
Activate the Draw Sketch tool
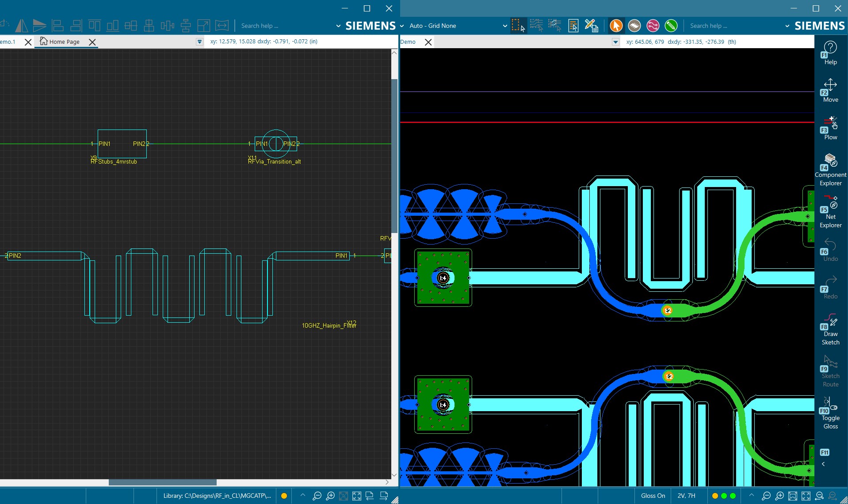pos(830,329)
